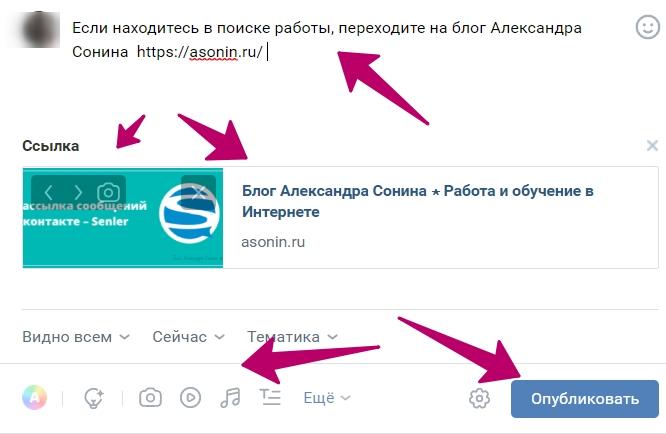The width and height of the screenshot is (666, 434).
Task: Open the emoji picker smiley icon
Action: (x=647, y=27)
